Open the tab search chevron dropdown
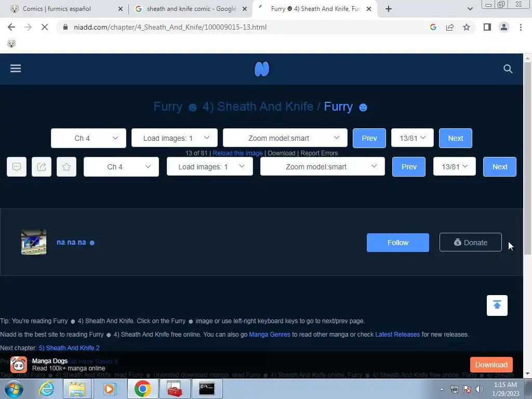Image resolution: width=532 pixels, height=399 pixels. point(470,9)
